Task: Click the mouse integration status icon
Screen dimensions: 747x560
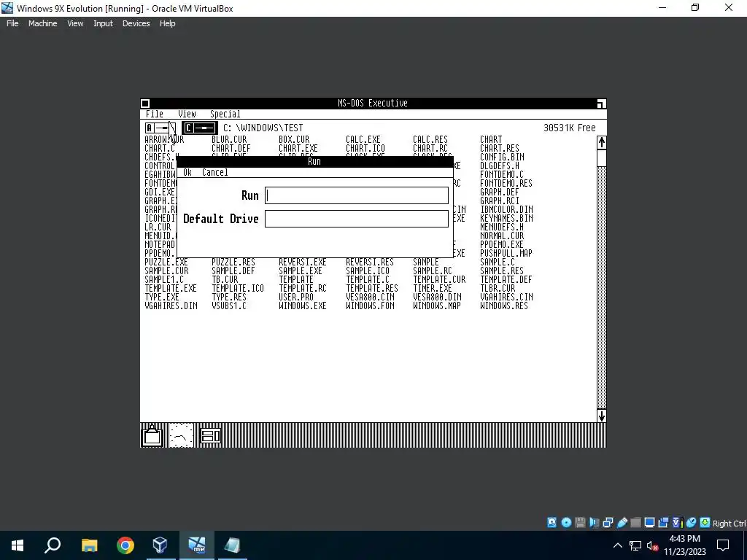Action: [x=691, y=522]
